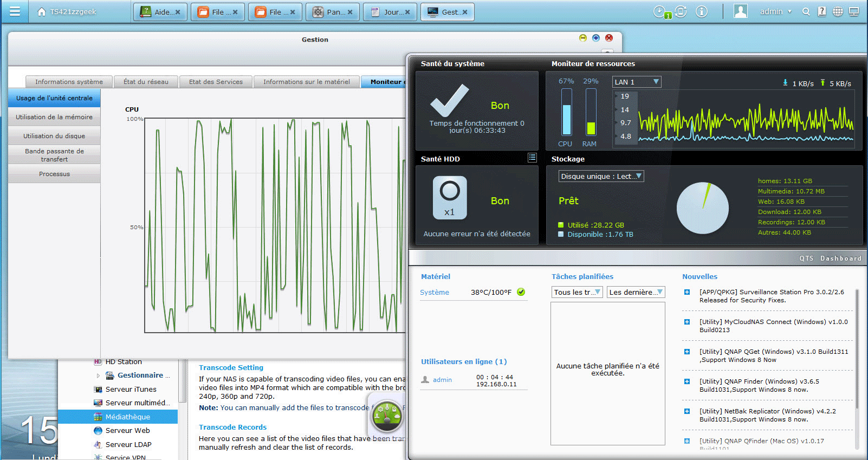
Task: Click the storage pie chart
Action: 703,208
